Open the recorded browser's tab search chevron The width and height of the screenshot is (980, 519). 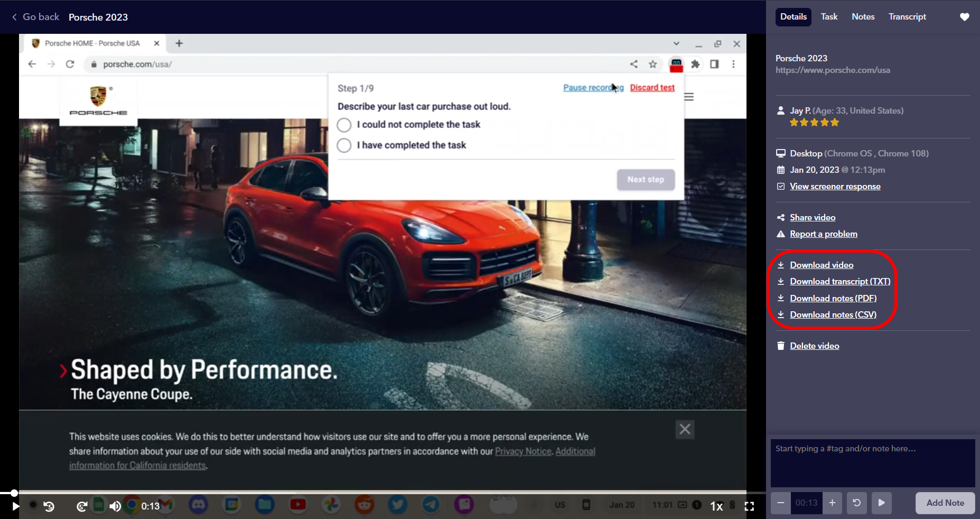coord(676,43)
